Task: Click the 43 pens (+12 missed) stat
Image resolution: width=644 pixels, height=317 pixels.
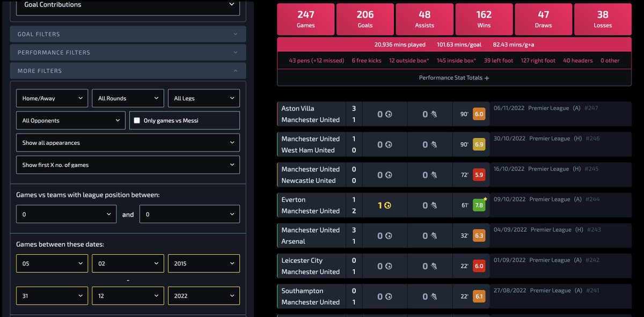Action: tap(317, 61)
